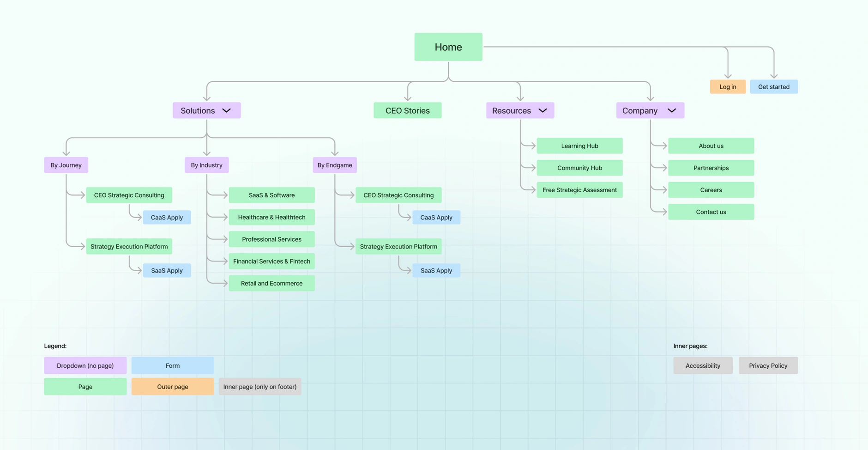Select the Accessibility inner page box
The height and width of the screenshot is (450, 868).
pos(703,365)
